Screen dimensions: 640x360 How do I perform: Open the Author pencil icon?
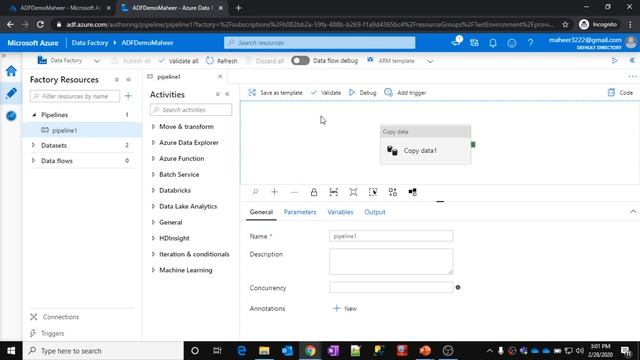[x=11, y=93]
